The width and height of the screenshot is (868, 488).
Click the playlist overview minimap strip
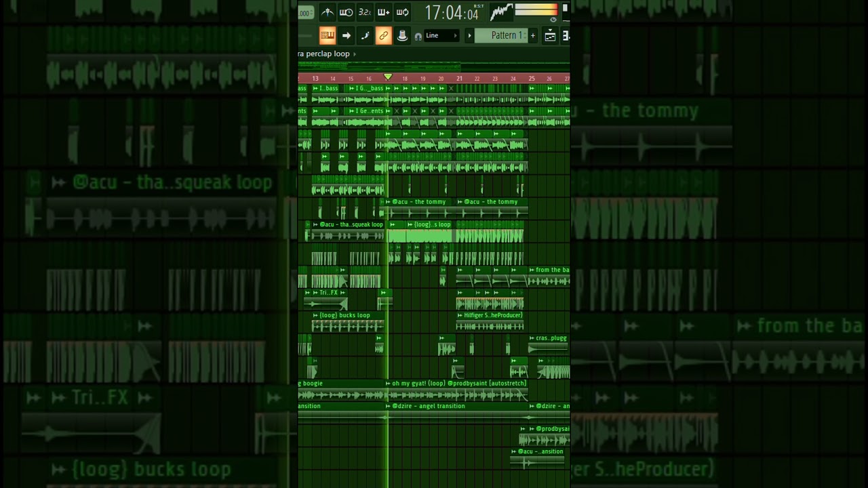click(434, 66)
